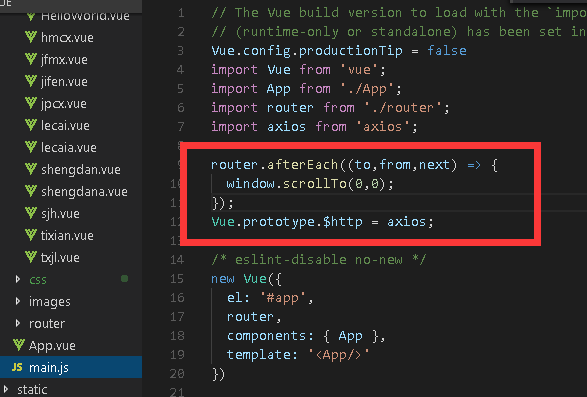This screenshot has width=587, height=397.
Task: Click the Vue icon for App.vue
Action: point(19,345)
